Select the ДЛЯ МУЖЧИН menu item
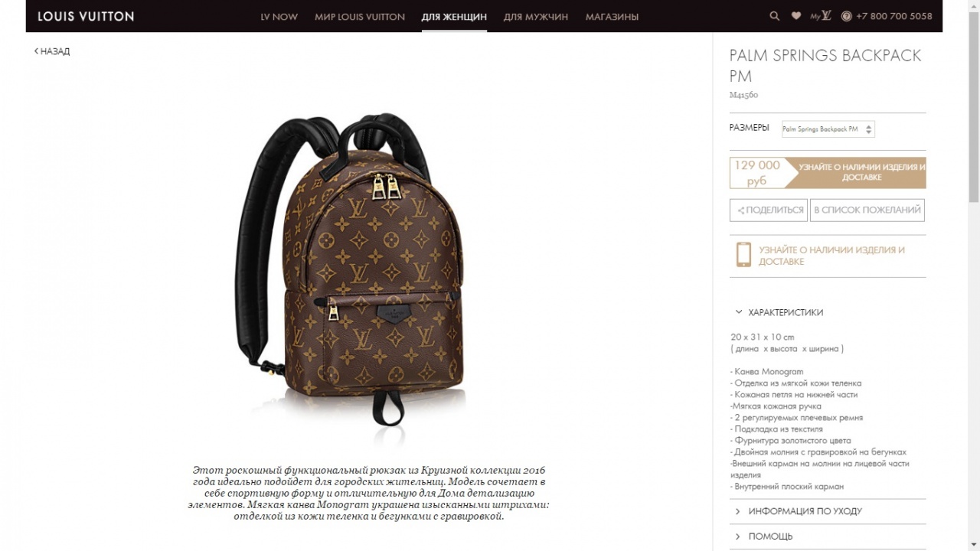This screenshot has width=980, height=551. coord(536,16)
